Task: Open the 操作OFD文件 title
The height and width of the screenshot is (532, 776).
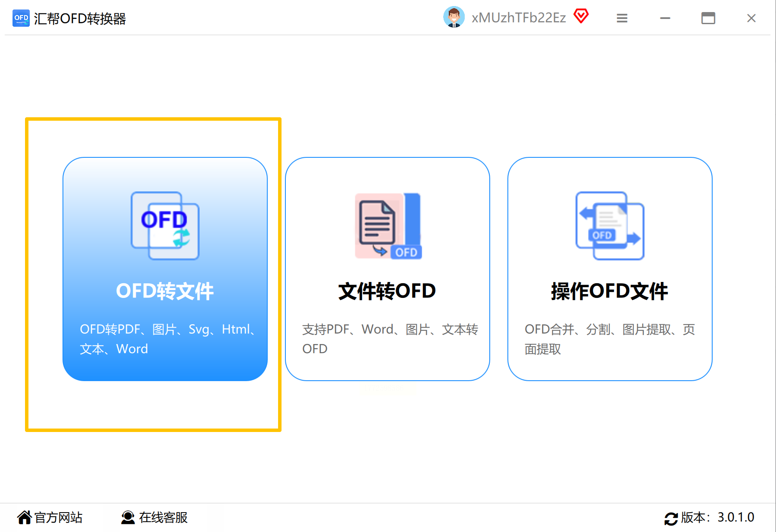Action: point(610,291)
